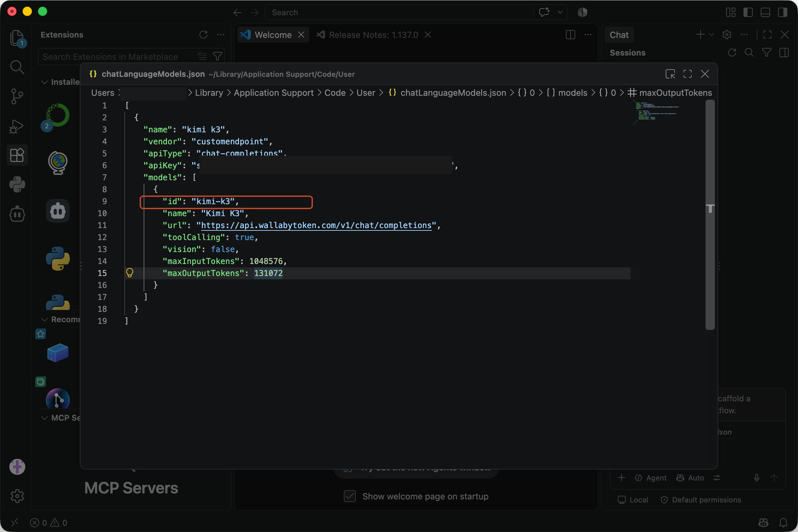
Task: Switch to Release Notes: 1.137.0 tab
Action: click(373, 35)
